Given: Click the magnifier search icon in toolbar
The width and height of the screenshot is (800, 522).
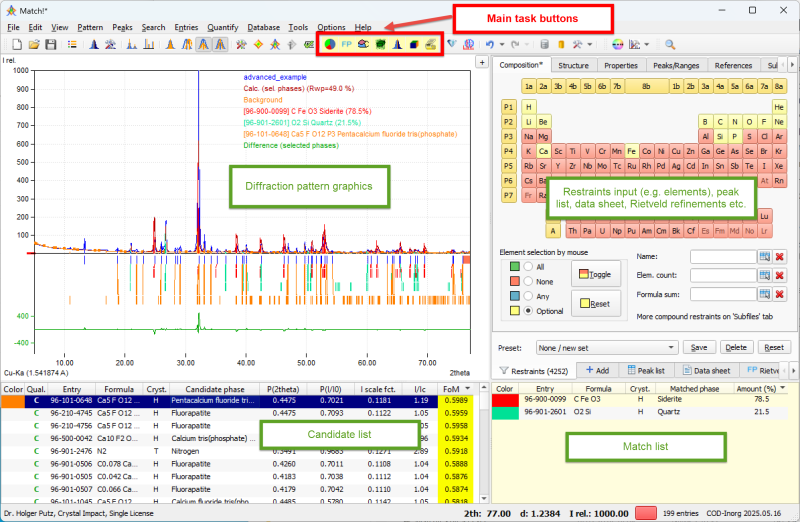Looking at the screenshot, I should [670, 45].
